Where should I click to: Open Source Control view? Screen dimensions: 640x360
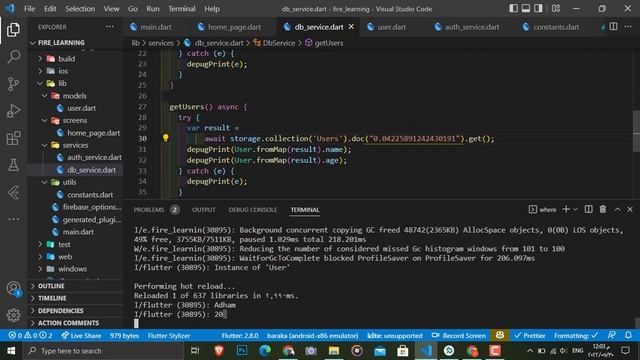click(x=13, y=84)
